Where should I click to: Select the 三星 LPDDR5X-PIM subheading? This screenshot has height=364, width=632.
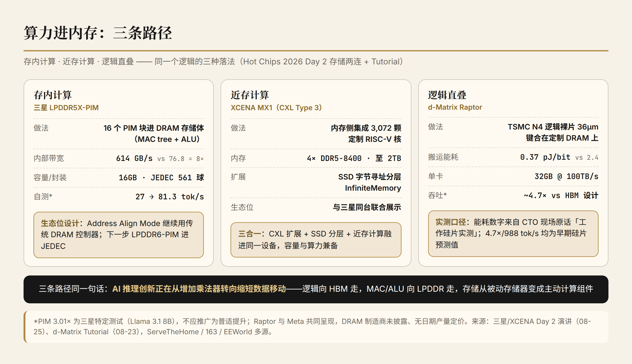coord(66,108)
